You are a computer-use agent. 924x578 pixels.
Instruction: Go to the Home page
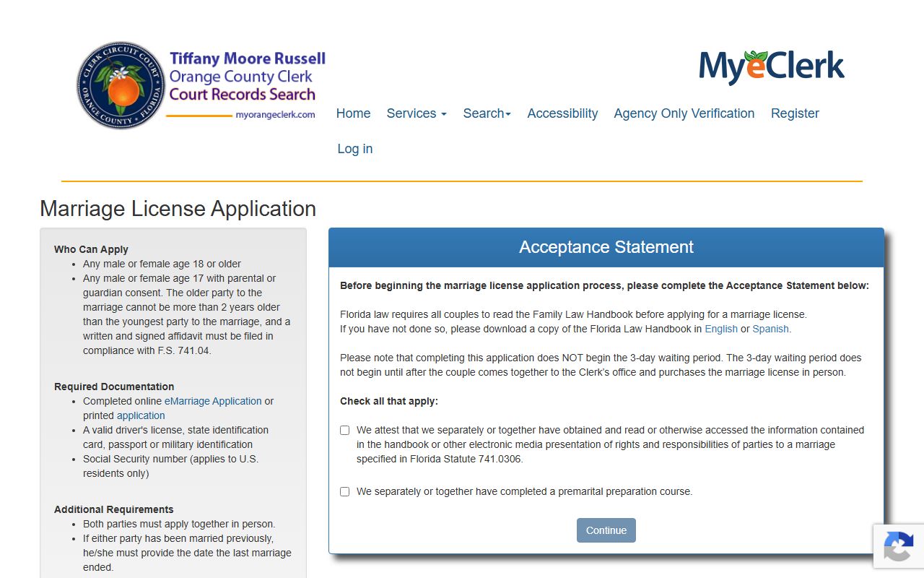pos(353,113)
